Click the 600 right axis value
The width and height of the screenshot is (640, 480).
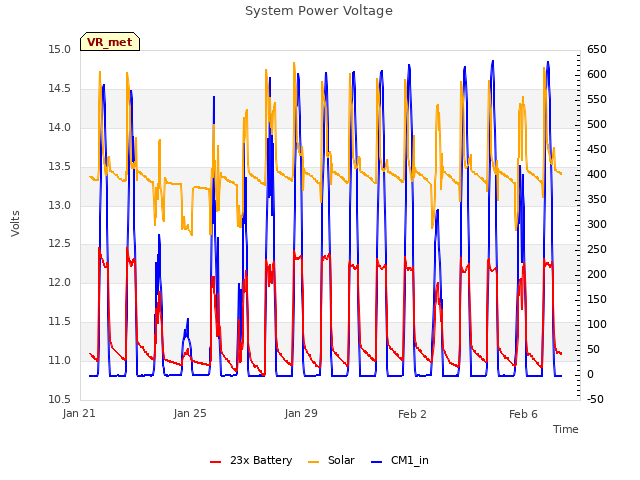(x=597, y=74)
